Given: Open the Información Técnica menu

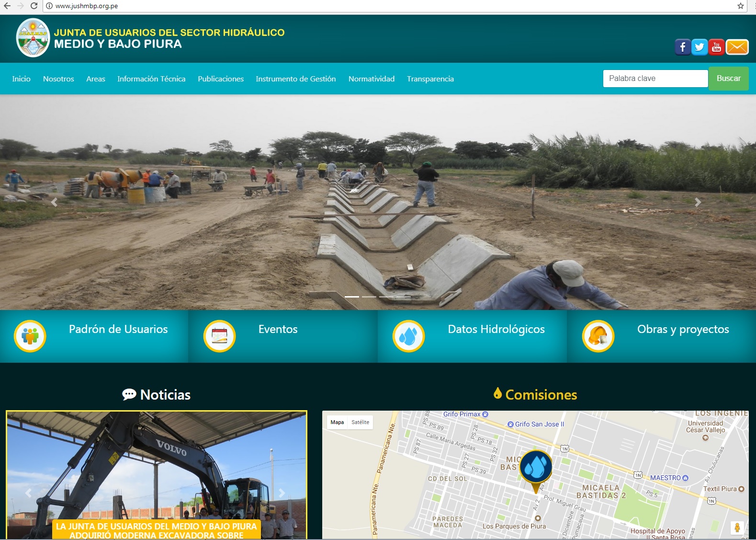Looking at the screenshot, I should point(151,79).
